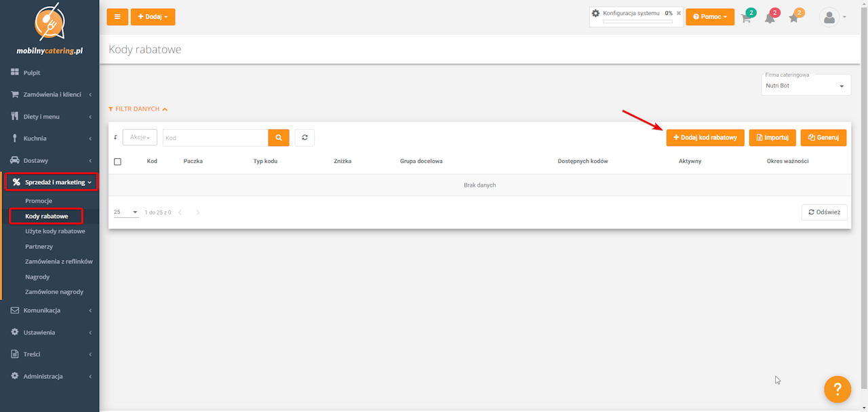This screenshot has width=868, height=412.
Task: Open the bell notifications icon
Action: tap(770, 18)
